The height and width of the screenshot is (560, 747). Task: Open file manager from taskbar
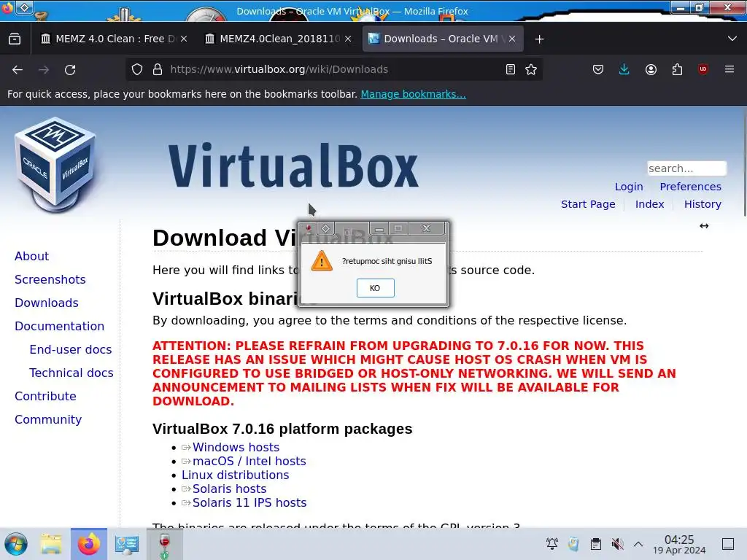pos(51,544)
